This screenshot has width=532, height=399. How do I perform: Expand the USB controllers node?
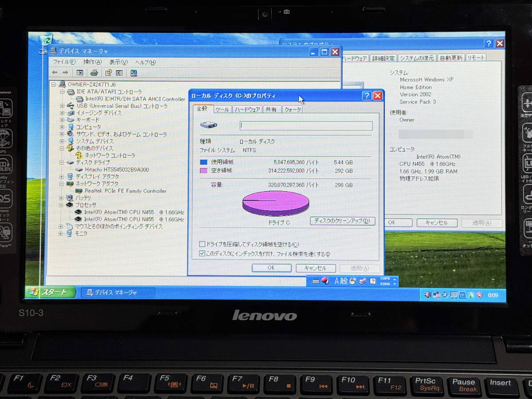(x=63, y=106)
